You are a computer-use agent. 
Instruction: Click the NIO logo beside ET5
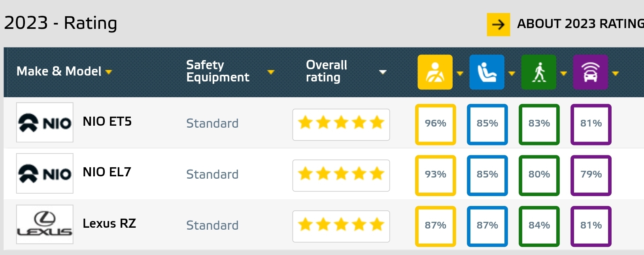point(45,123)
